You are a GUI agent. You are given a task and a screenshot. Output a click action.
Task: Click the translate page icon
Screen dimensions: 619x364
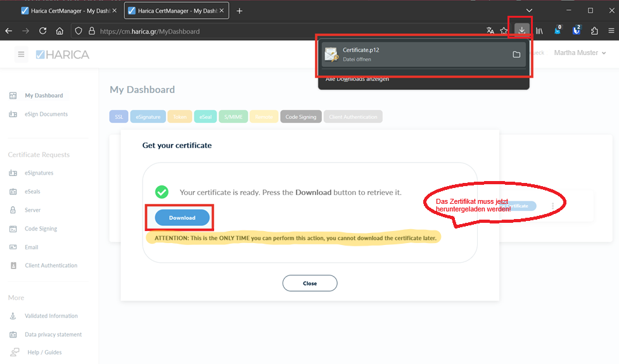[x=490, y=31]
